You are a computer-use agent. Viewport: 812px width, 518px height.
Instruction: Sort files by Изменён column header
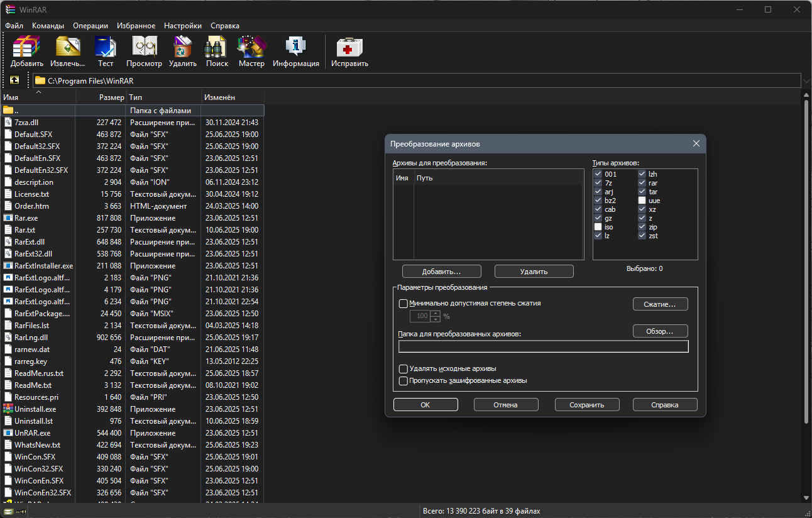pos(233,97)
